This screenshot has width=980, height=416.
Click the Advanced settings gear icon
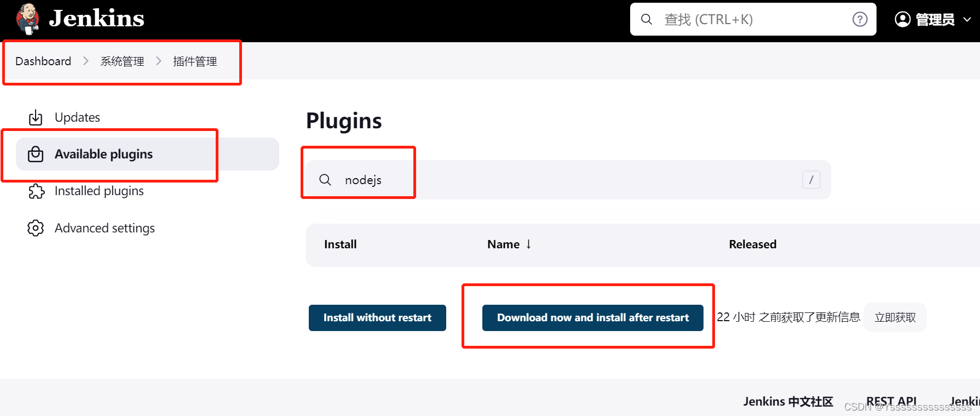tap(36, 228)
